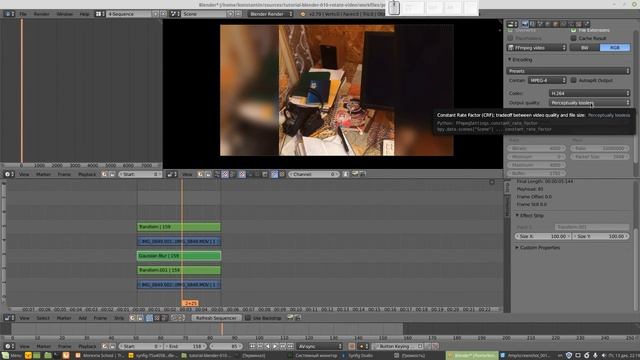Open the sequencer Add menu

click(82, 318)
